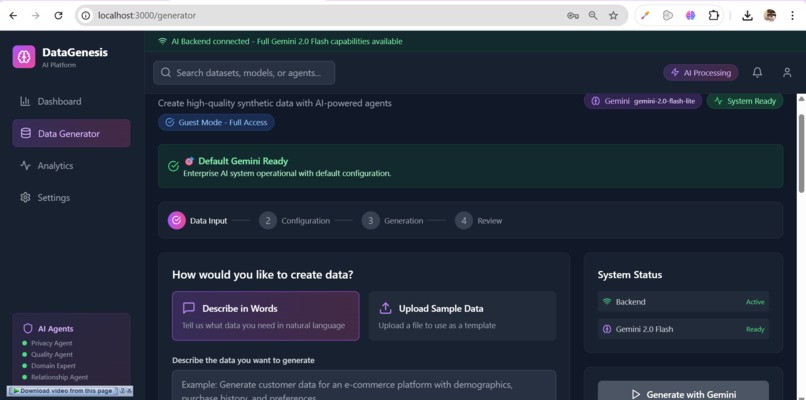
Task: Click the Gemini icon beside Gemini 2.0 Flash
Action: click(607, 329)
